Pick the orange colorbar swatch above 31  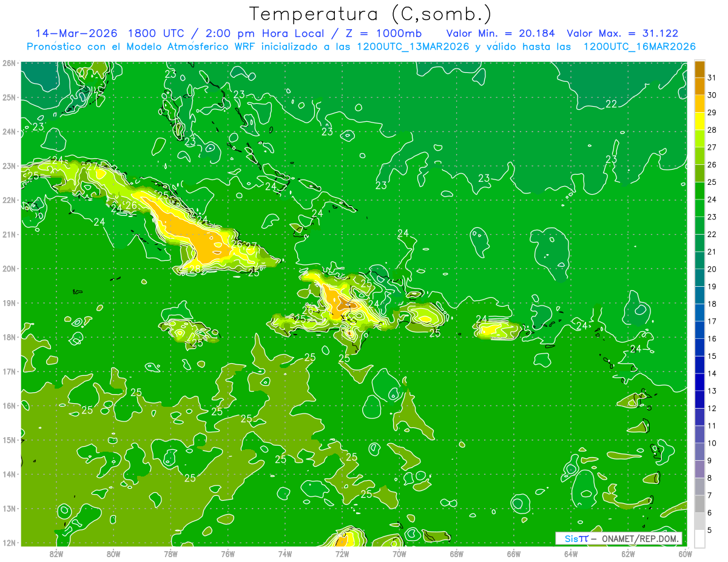(x=699, y=69)
